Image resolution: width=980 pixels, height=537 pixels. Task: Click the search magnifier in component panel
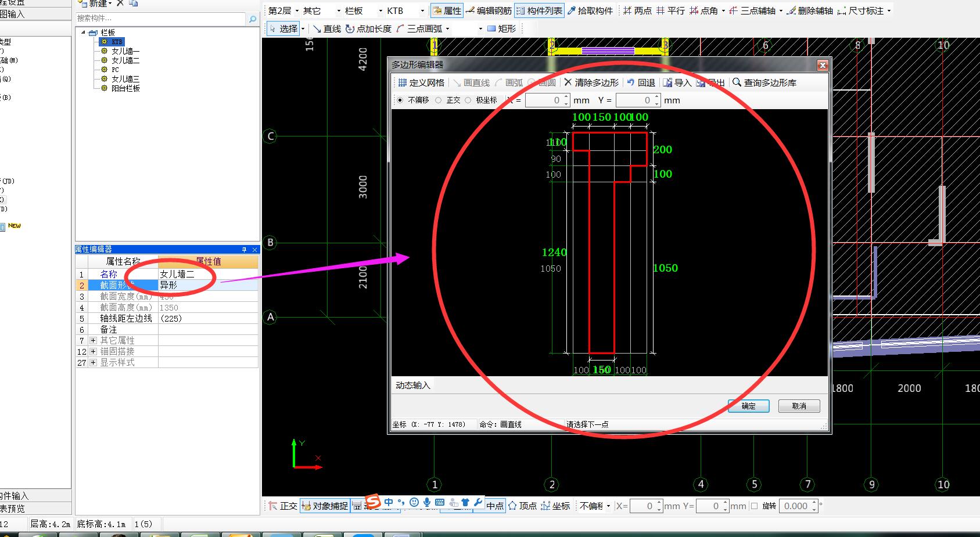click(253, 19)
